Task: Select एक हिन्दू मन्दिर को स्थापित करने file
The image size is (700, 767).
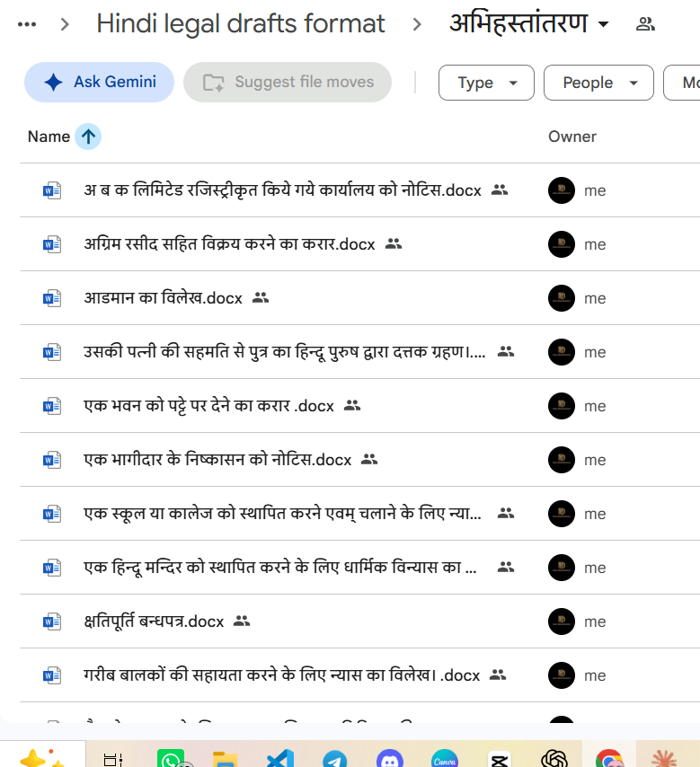Action: (280, 568)
